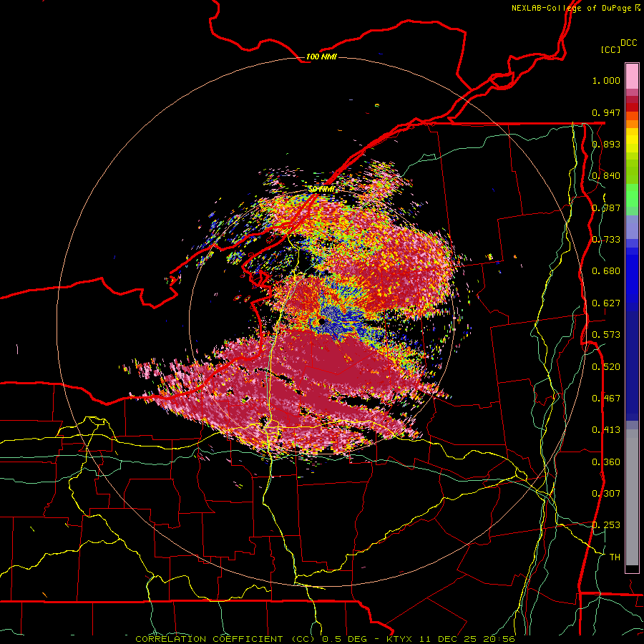Click the 0.5 DEG elevation text

[x=344, y=639]
